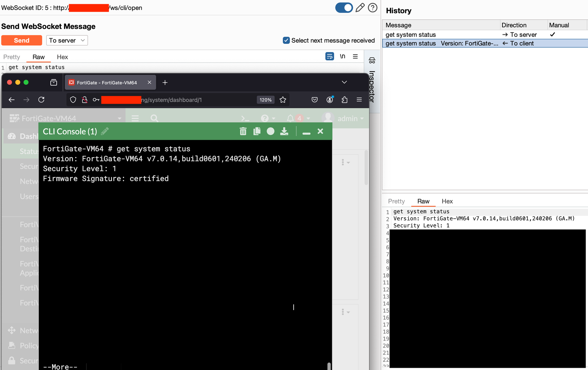Toggle word wrap icon in message editor

click(330, 56)
